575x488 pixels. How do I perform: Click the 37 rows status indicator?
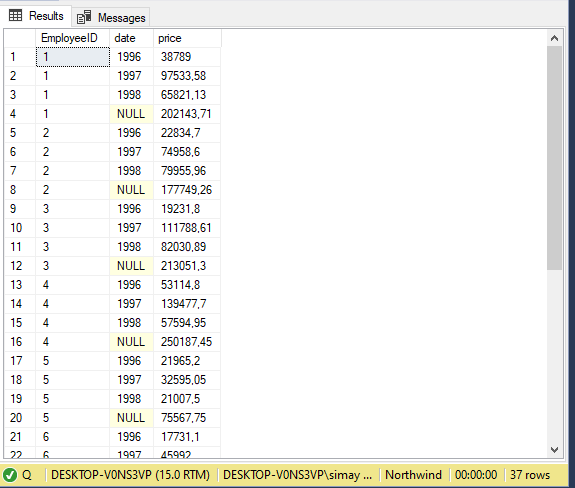(530, 475)
